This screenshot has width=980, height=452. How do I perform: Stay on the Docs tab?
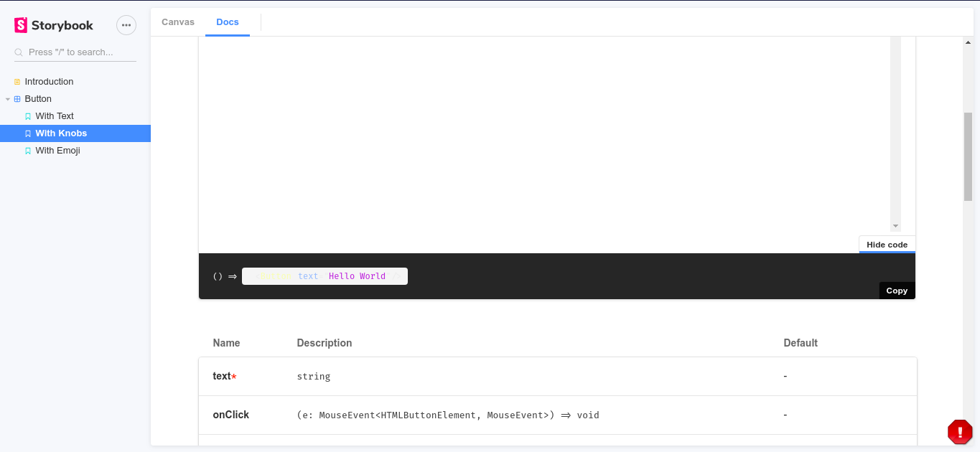pyautogui.click(x=228, y=22)
